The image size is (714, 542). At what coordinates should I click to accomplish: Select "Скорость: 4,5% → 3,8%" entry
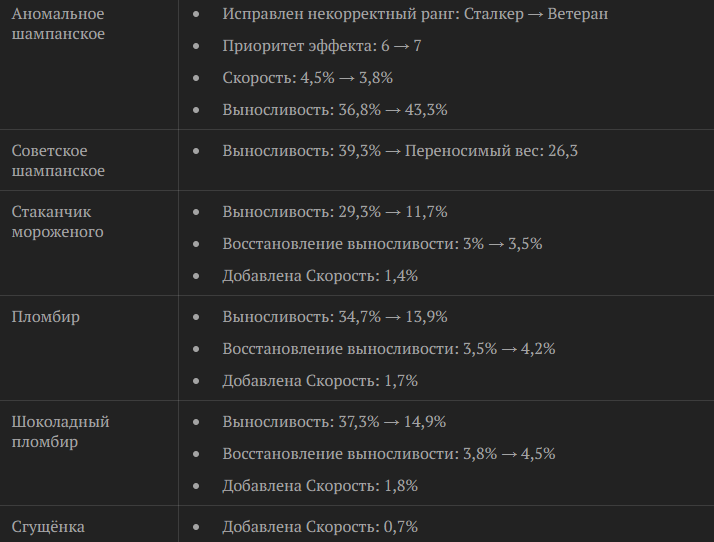309,78
